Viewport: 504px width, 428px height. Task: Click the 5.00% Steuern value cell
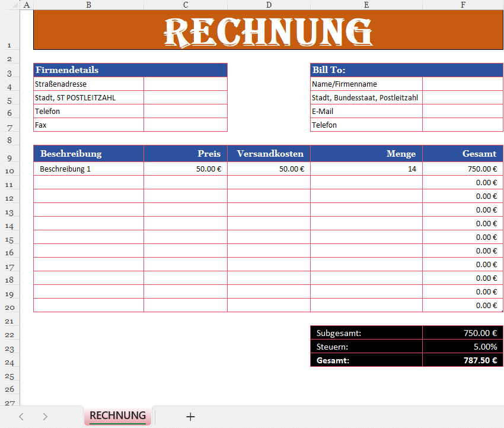[462, 346]
